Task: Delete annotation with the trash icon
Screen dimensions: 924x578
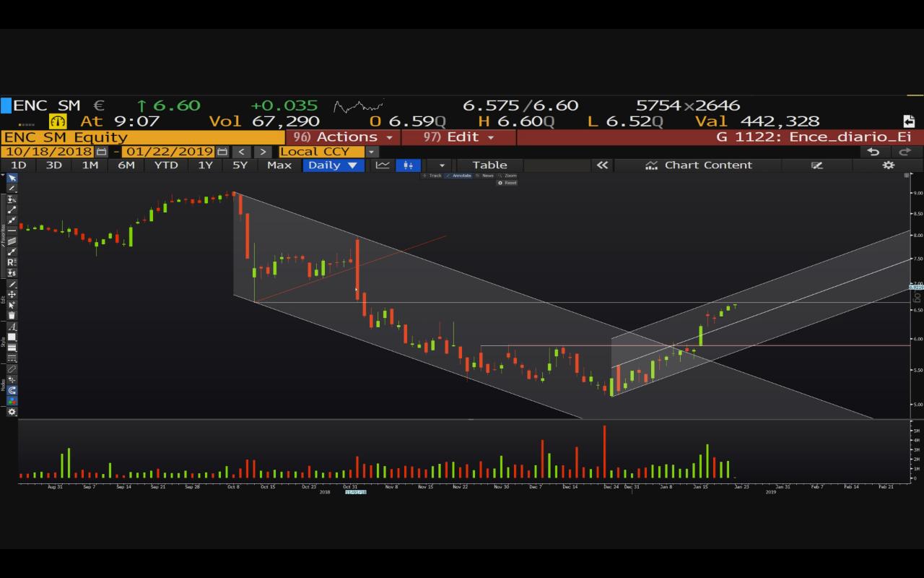Action: coord(12,316)
